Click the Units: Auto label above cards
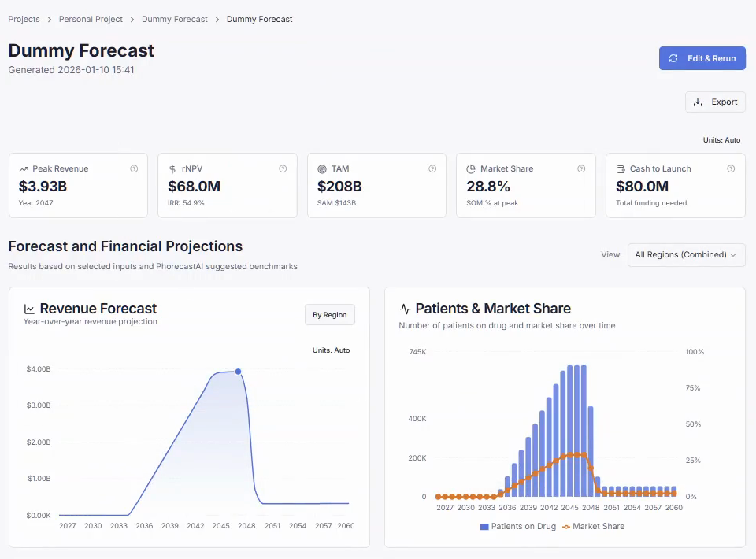 (721, 140)
